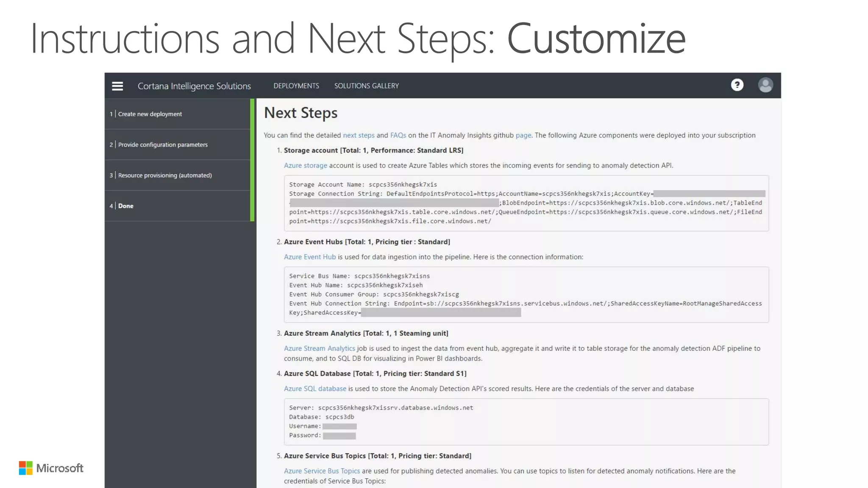Viewport: 868px width, 488px height.
Task: Click the storage connection string box
Action: click(x=526, y=203)
